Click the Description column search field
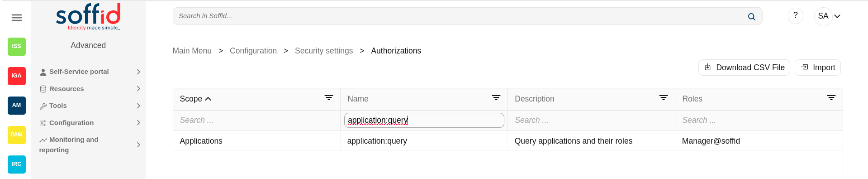The image size is (868, 179). (591, 120)
